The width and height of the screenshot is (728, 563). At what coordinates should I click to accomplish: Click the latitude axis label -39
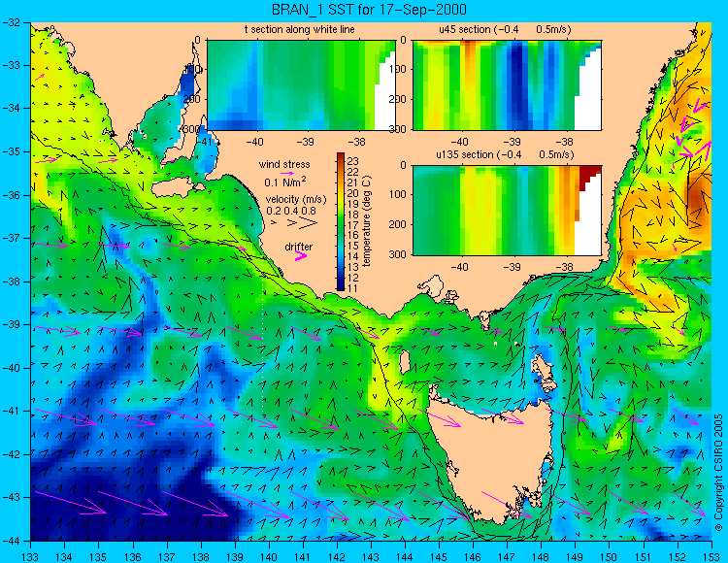11,324
